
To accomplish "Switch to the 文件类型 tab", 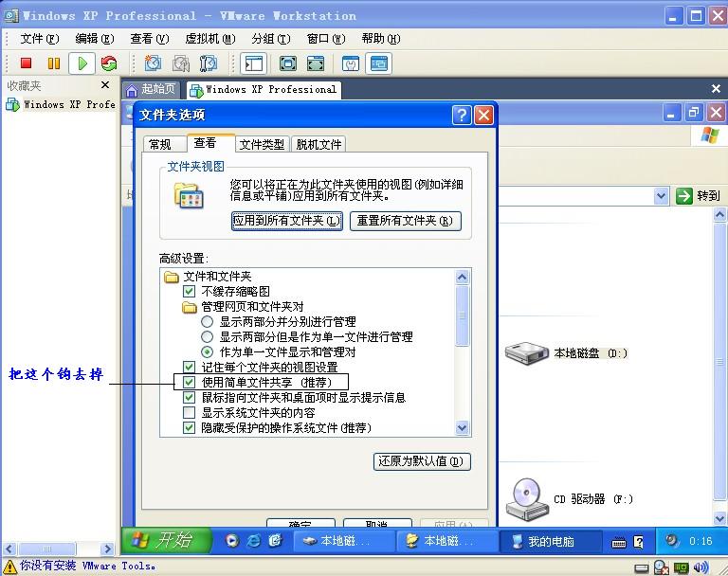I will point(261,145).
